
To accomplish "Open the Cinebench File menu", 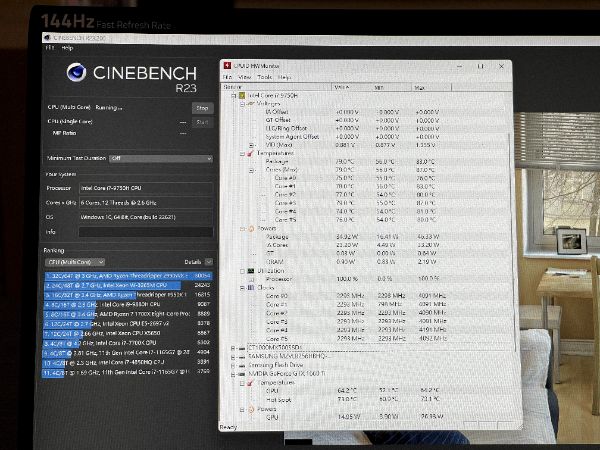I will coord(50,48).
